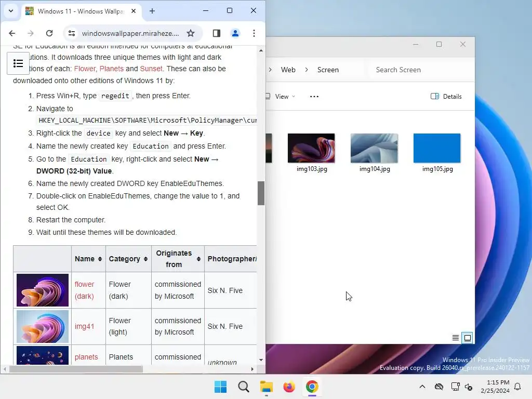Screen dimensions: 532x399
Task: Expand Chrome tab search dropdown
Action: coord(11,11)
